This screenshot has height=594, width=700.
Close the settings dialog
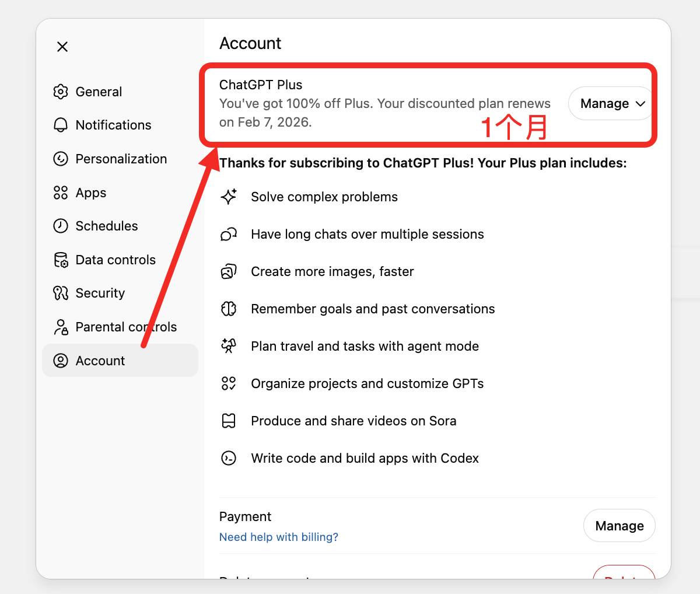[x=62, y=47]
